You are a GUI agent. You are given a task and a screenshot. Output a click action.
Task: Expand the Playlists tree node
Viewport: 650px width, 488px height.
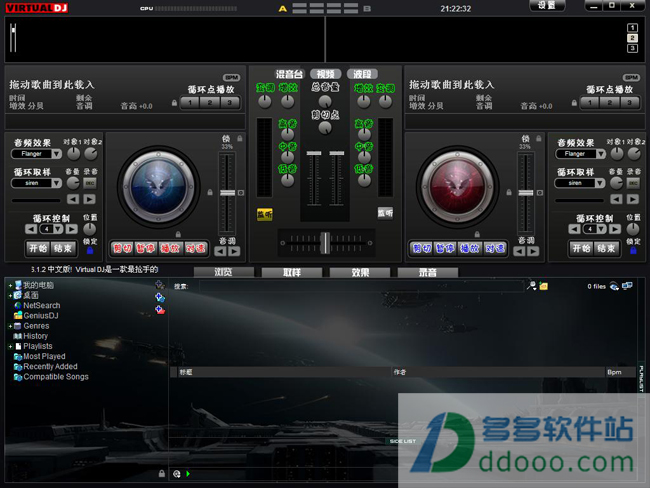pyautogui.click(x=10, y=347)
